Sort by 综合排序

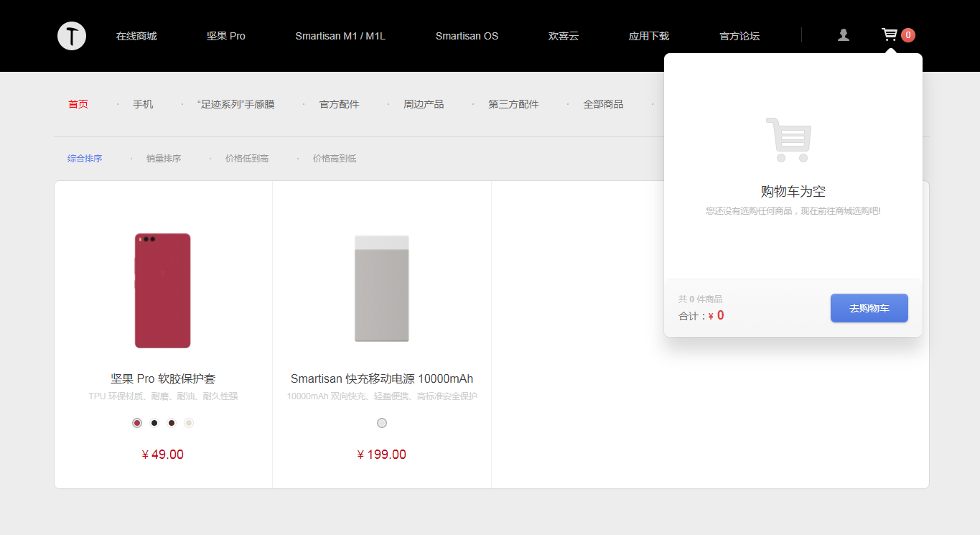pyautogui.click(x=85, y=158)
